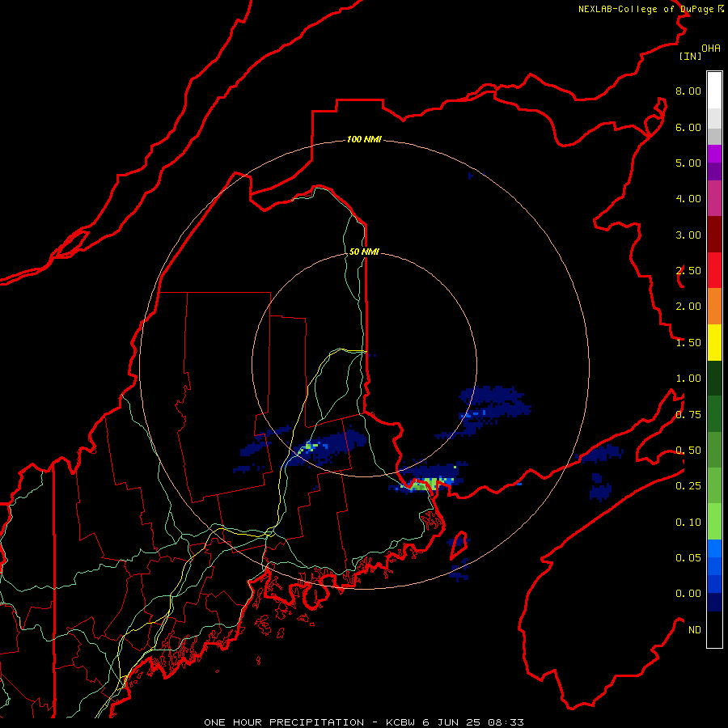
Task: Click the 6.00 legend value
Action: [x=688, y=127]
